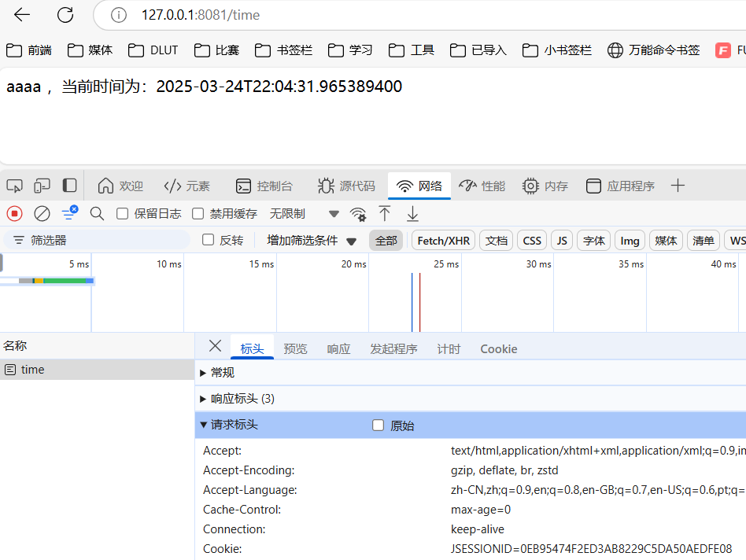
Task: Open network search magnifier
Action: (97, 214)
